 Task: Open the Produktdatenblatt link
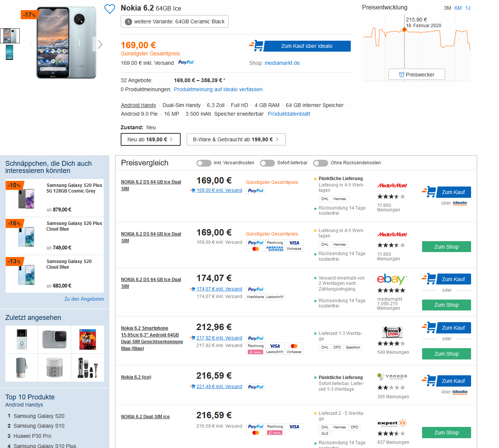point(289,114)
